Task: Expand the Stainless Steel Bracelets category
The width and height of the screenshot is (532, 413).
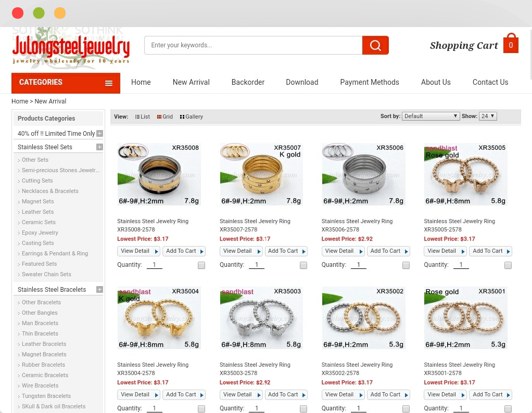Action: [x=99, y=290]
